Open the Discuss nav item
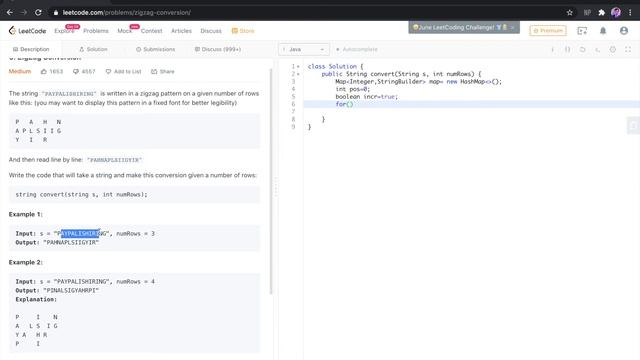The image size is (640, 360). coord(211,31)
